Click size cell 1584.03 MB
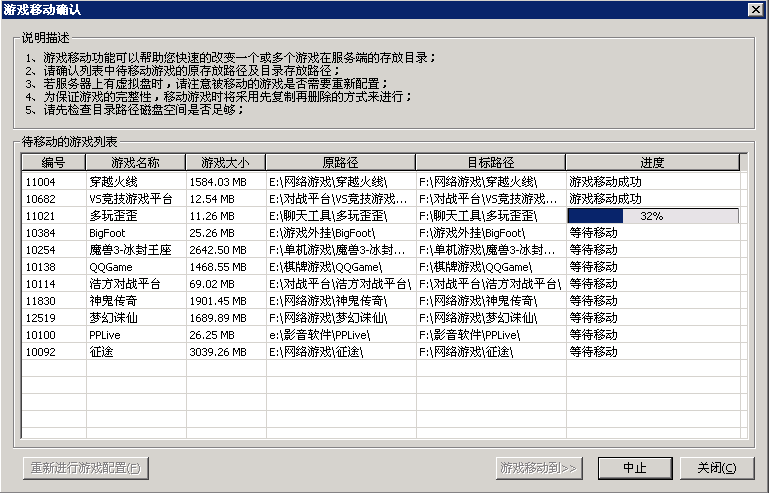 (218, 182)
